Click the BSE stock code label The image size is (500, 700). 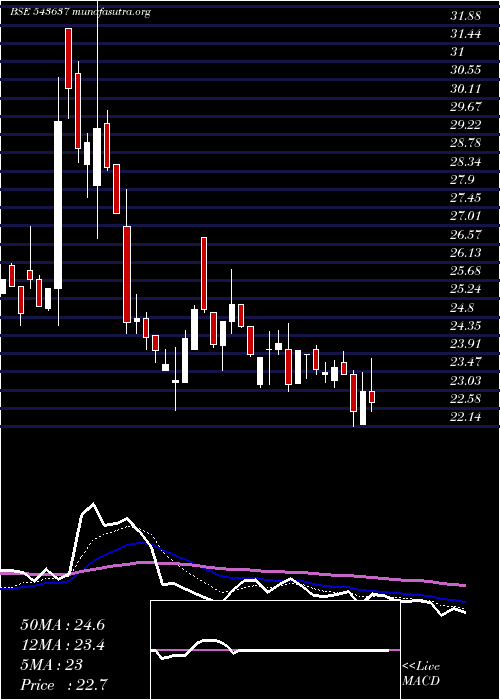[39, 12]
